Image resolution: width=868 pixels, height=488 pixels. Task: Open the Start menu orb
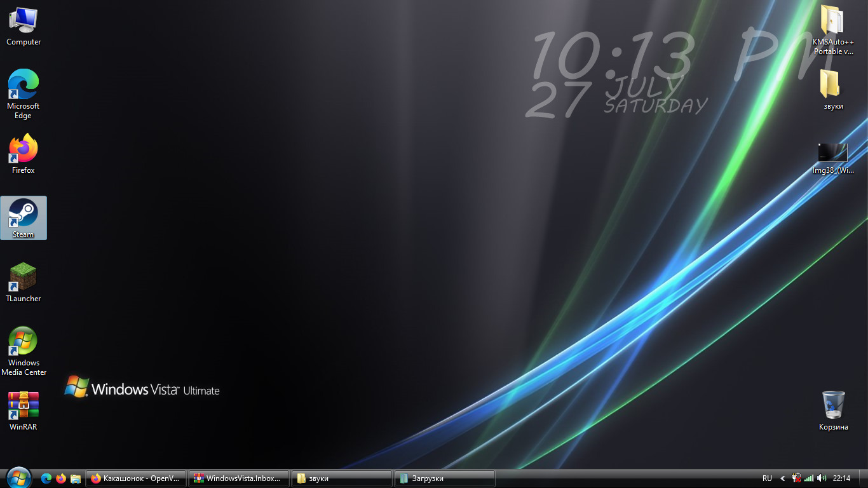click(x=18, y=478)
